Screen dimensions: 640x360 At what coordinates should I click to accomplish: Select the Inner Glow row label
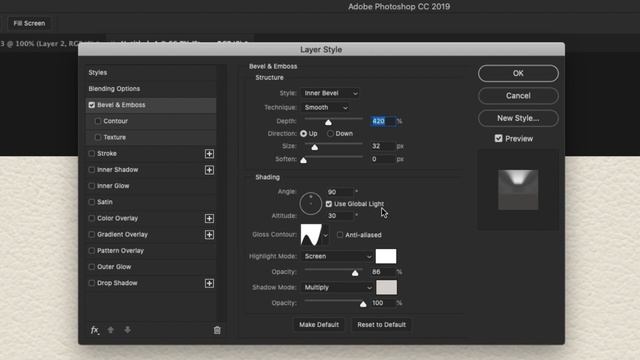click(113, 186)
